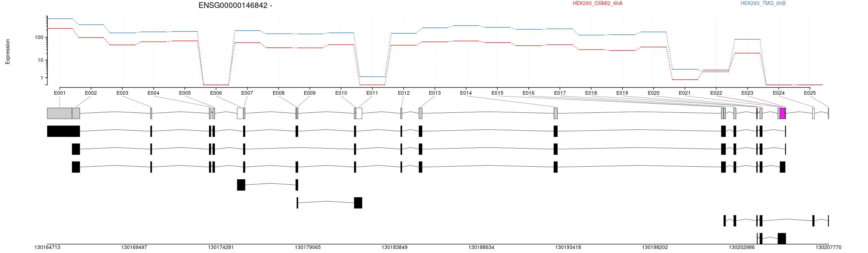Click the E021 exon label
This screenshot has height=253, width=868.
point(685,93)
